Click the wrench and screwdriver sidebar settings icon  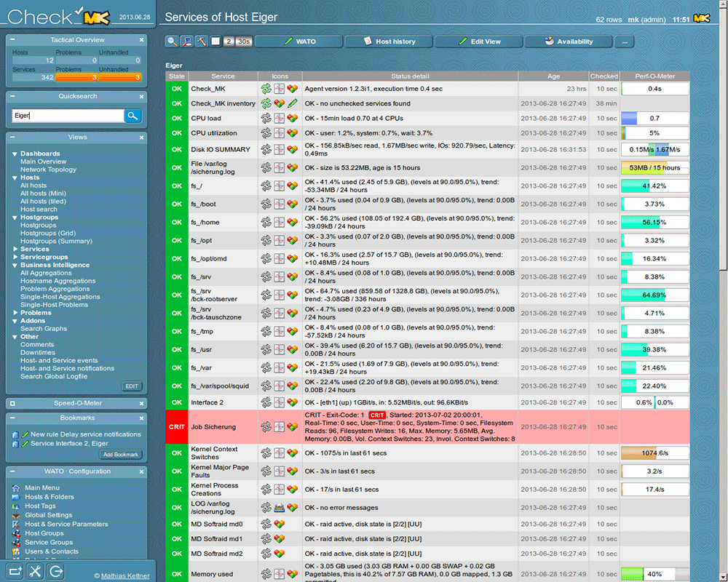point(35,571)
